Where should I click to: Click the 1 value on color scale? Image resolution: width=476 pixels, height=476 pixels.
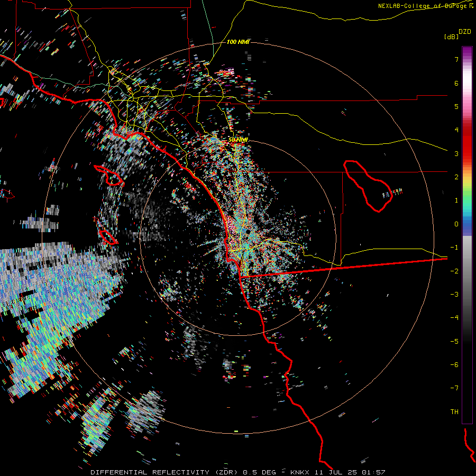tap(456, 200)
